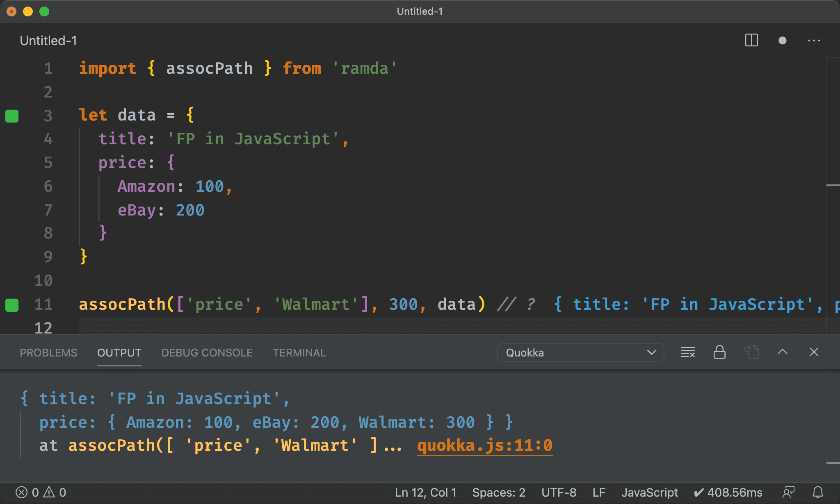This screenshot has height=504, width=840.
Task: Maximize the panel with the chevron up
Action: [x=783, y=352]
